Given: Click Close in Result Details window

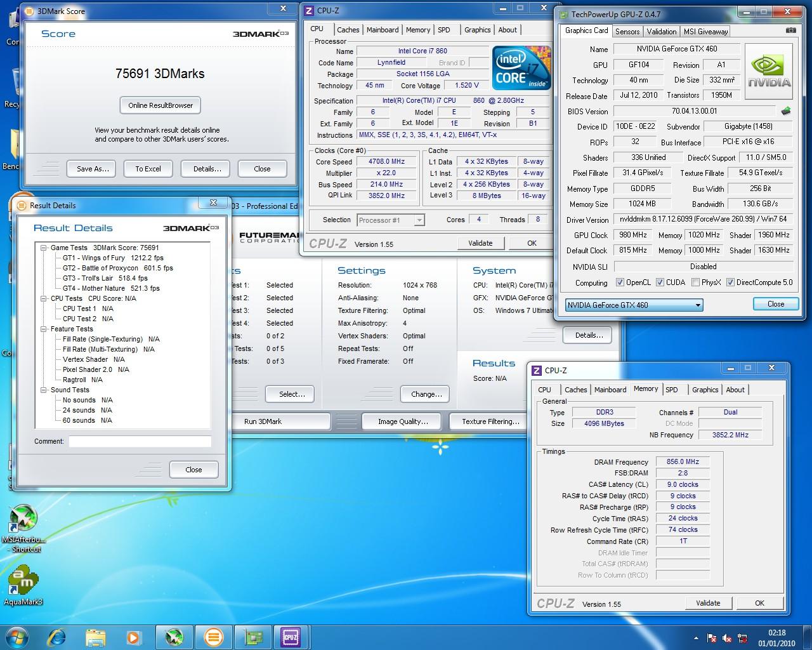Looking at the screenshot, I should [193, 470].
